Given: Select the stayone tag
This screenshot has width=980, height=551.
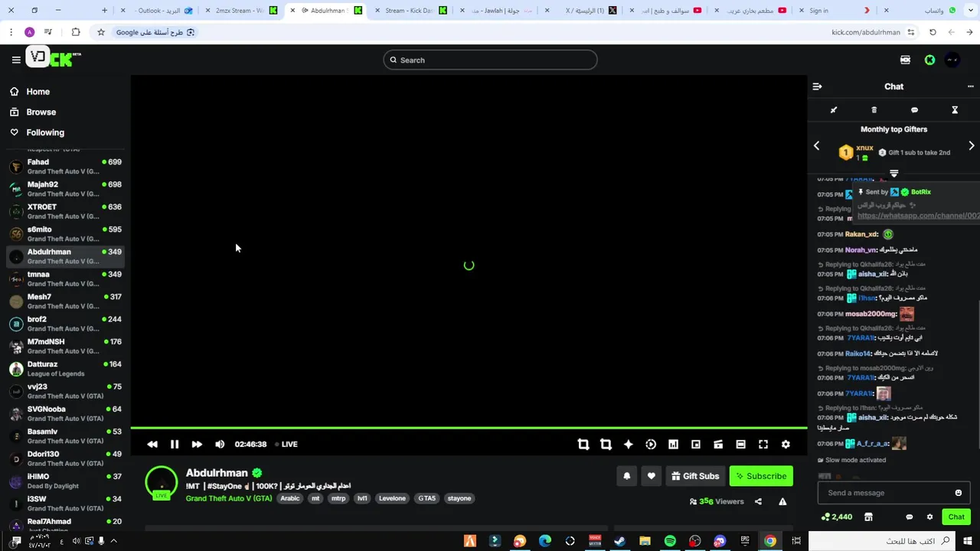Looking at the screenshot, I should pos(459,498).
